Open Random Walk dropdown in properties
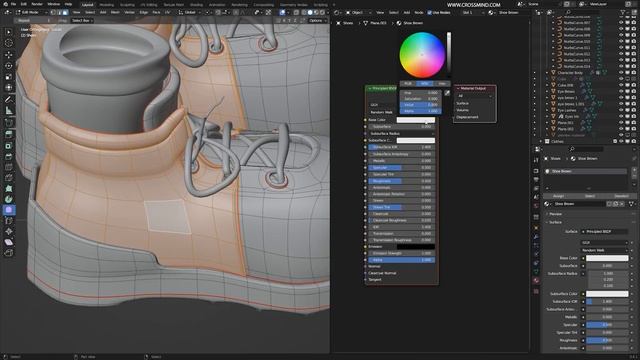The width and height of the screenshot is (640, 360). (604, 250)
